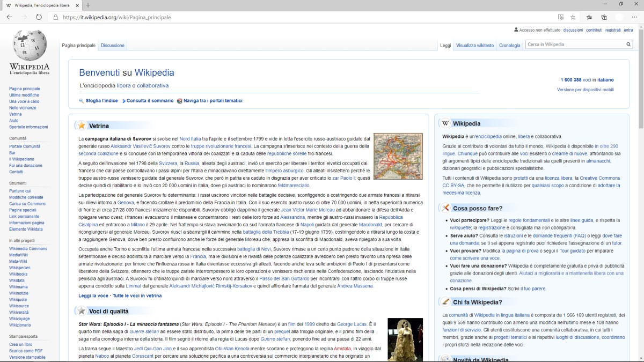Click the user icon beside Accesso non effettuato

click(x=516, y=30)
